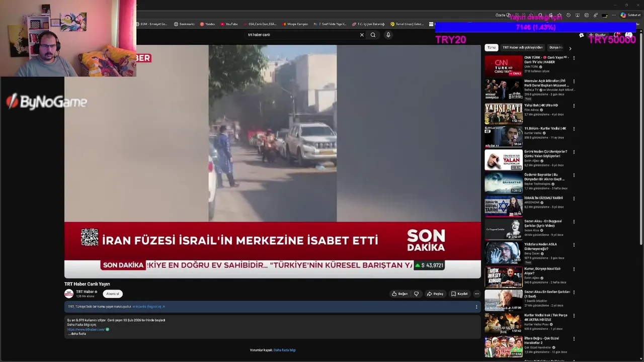Screen dimensions: 644x362
Task: Open options for 11.Bölüm Kurtlar Vadisi
Action: point(574,129)
